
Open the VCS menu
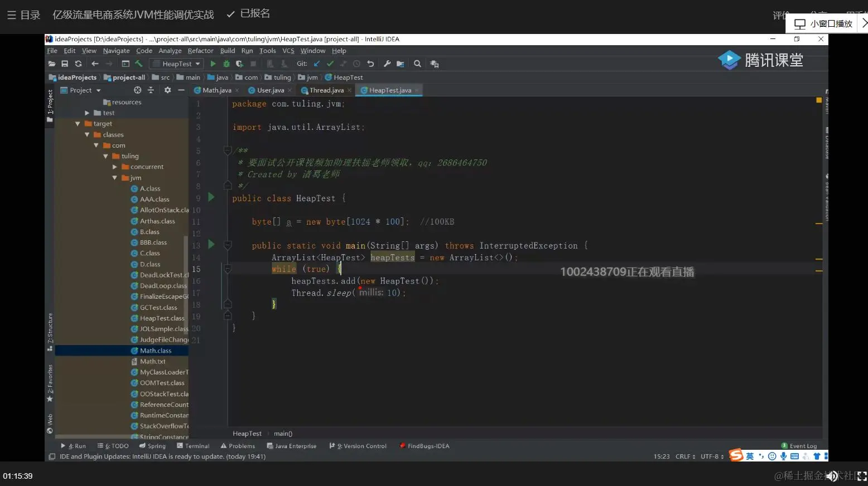pyautogui.click(x=288, y=51)
